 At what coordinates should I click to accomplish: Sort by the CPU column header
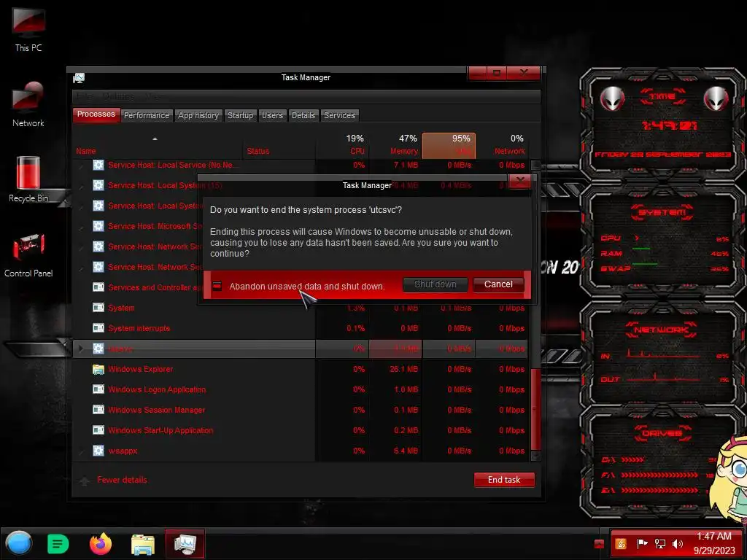click(x=343, y=144)
